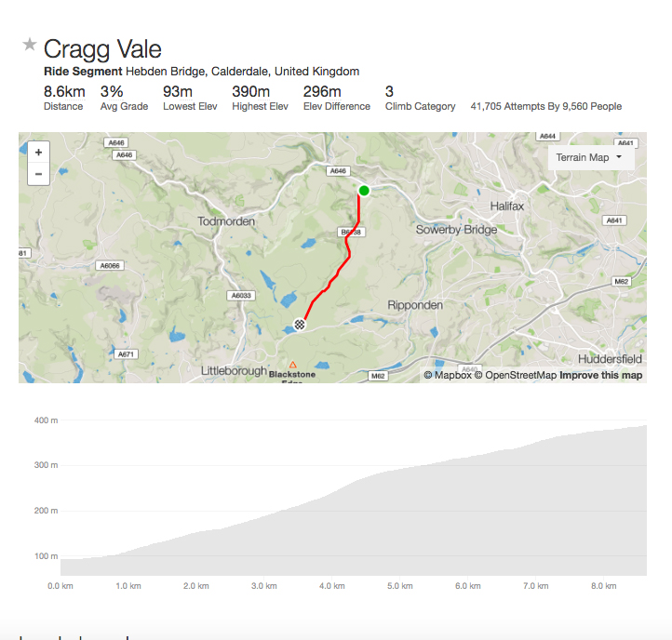Click the 41,705 Attempts By 9,560 People text

coord(546,107)
